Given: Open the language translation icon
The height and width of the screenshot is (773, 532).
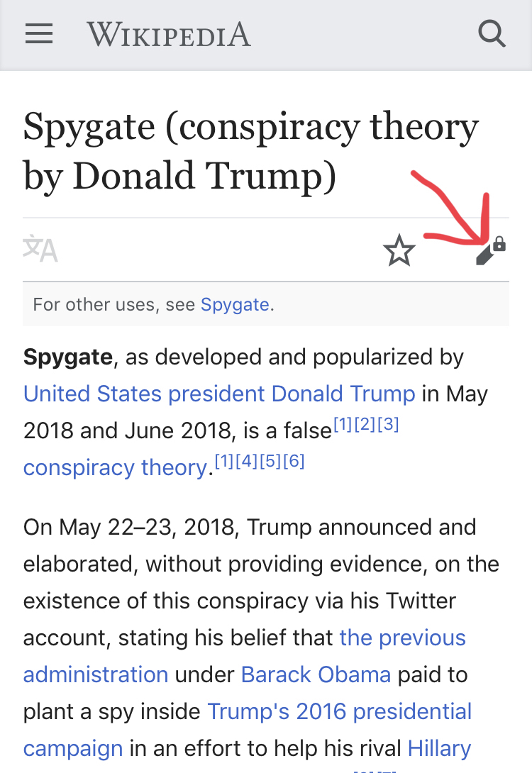Looking at the screenshot, I should 40,249.
